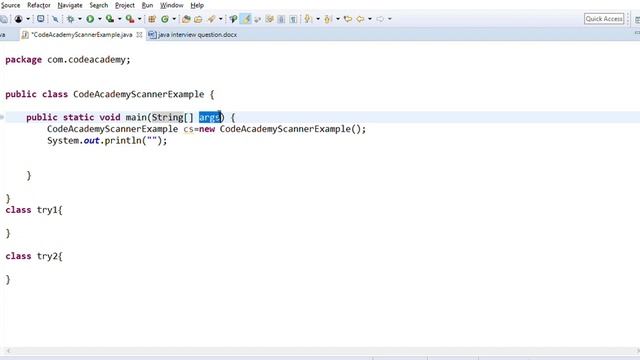The width and height of the screenshot is (640, 360).
Task: Close the CodeAcademyScannerExample.java tab
Action: point(139,35)
